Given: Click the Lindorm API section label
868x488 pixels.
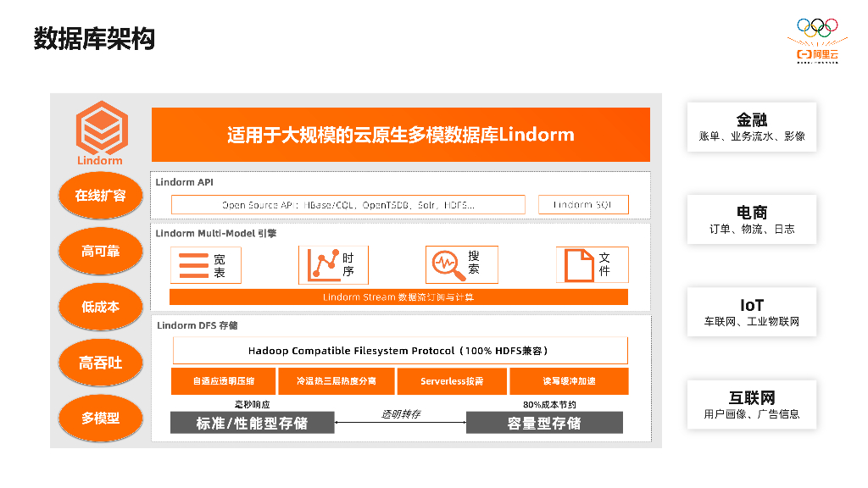Looking at the screenshot, I should (x=184, y=182).
